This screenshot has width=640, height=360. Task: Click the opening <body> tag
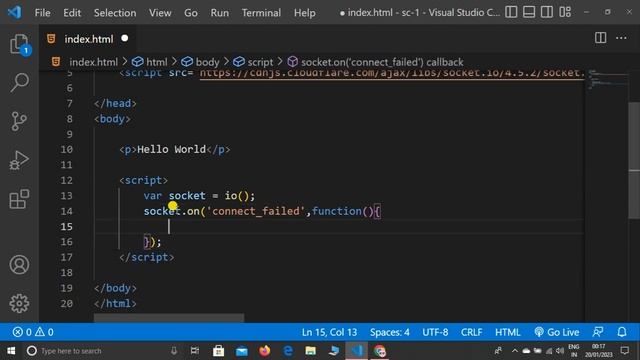112,119
